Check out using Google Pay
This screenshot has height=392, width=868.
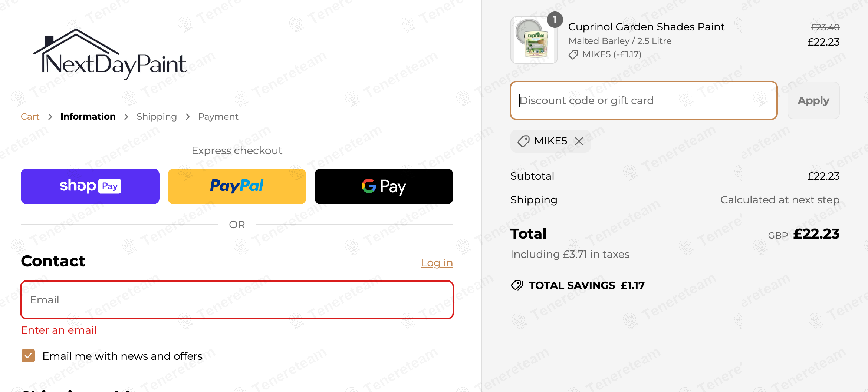[x=384, y=186]
